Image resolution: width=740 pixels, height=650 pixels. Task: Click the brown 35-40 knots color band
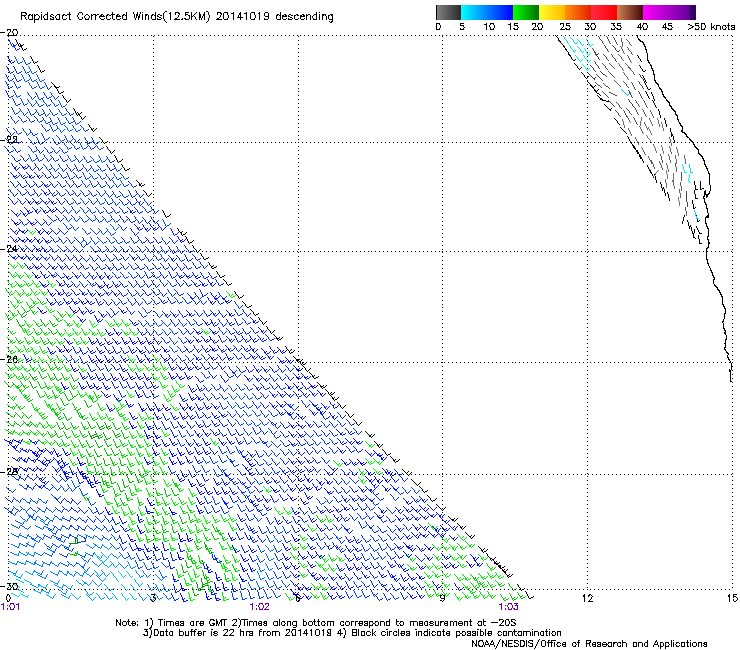[x=630, y=12]
